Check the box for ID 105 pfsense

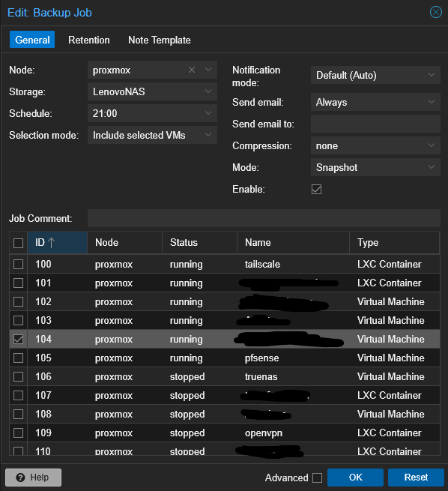(x=18, y=358)
